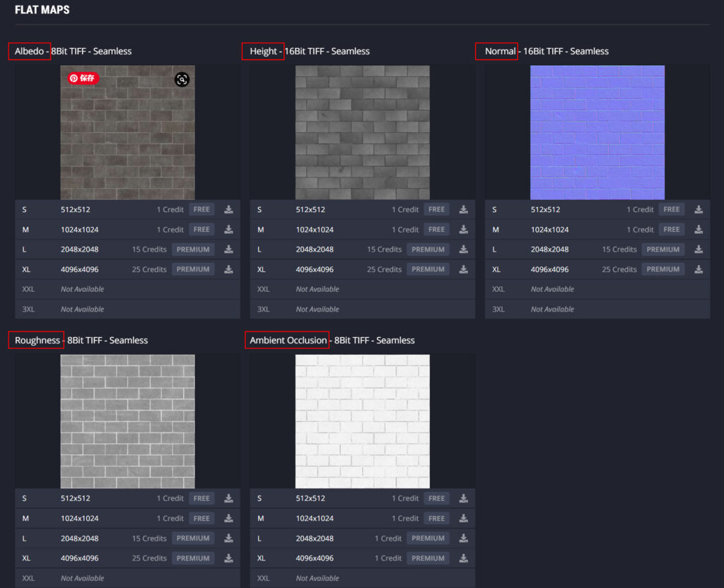
Task: Download Roughness S 512x512 map
Action: point(228,498)
